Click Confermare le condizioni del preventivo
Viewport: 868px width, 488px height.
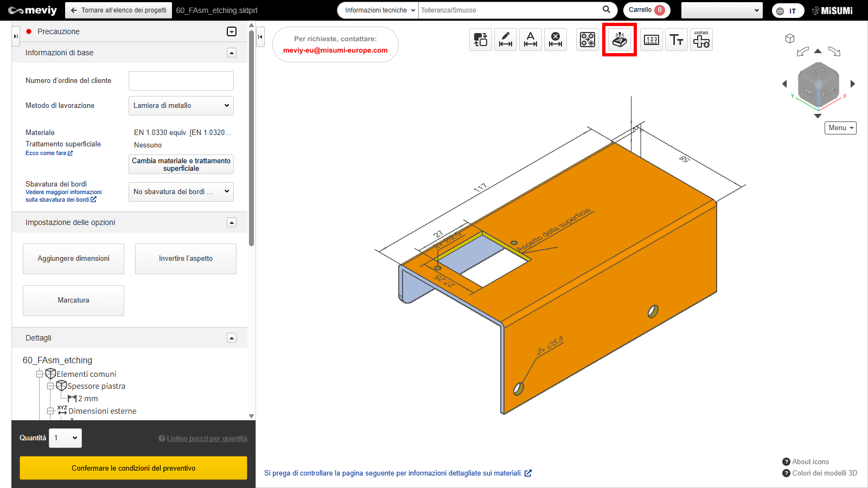(133, 468)
